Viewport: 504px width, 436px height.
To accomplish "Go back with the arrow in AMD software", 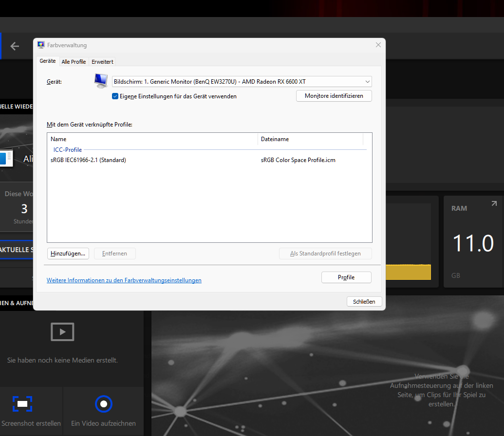I will pos(15,46).
